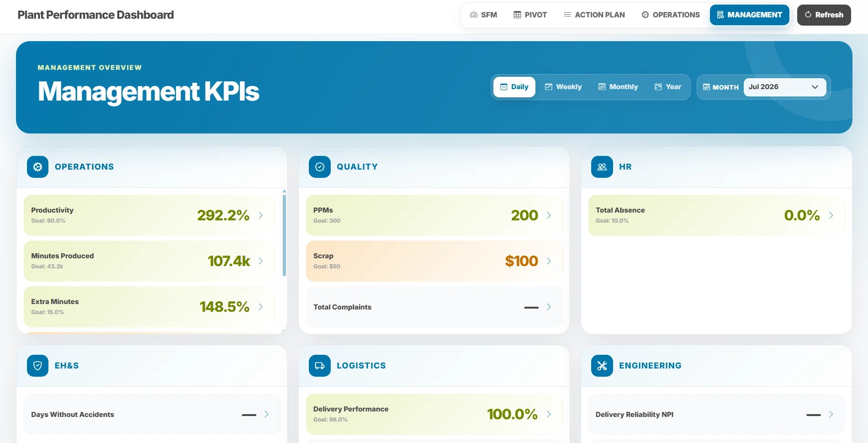Click the Productivity KPI label
868x443 pixels.
point(52,210)
